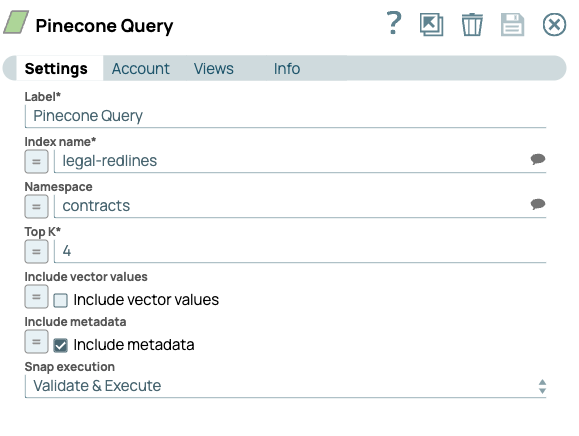Enable the Include vector values checkbox

point(60,300)
